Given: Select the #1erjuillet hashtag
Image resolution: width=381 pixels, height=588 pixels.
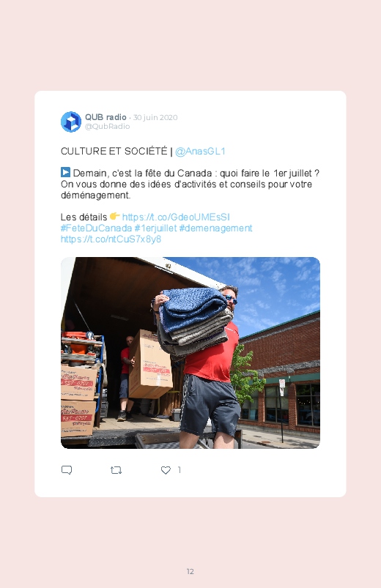Looking at the screenshot, I should 155,228.
